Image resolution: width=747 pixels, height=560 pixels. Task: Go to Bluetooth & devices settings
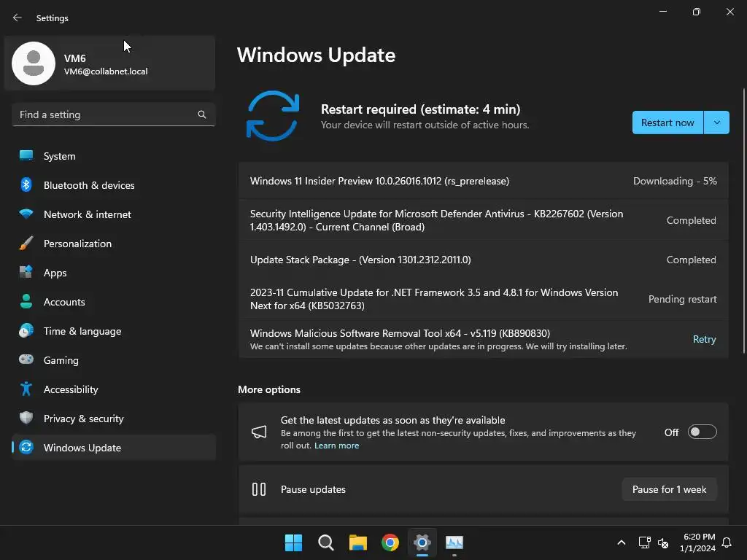click(x=113, y=184)
